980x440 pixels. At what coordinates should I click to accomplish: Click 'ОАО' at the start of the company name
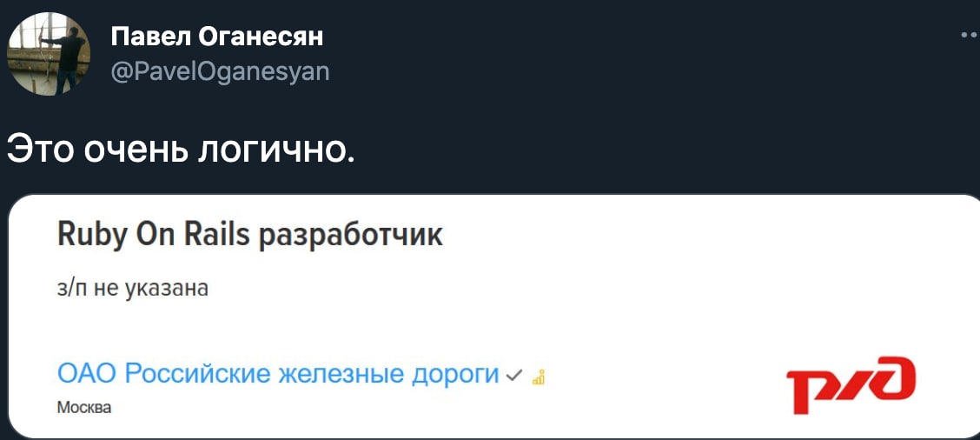[87, 374]
